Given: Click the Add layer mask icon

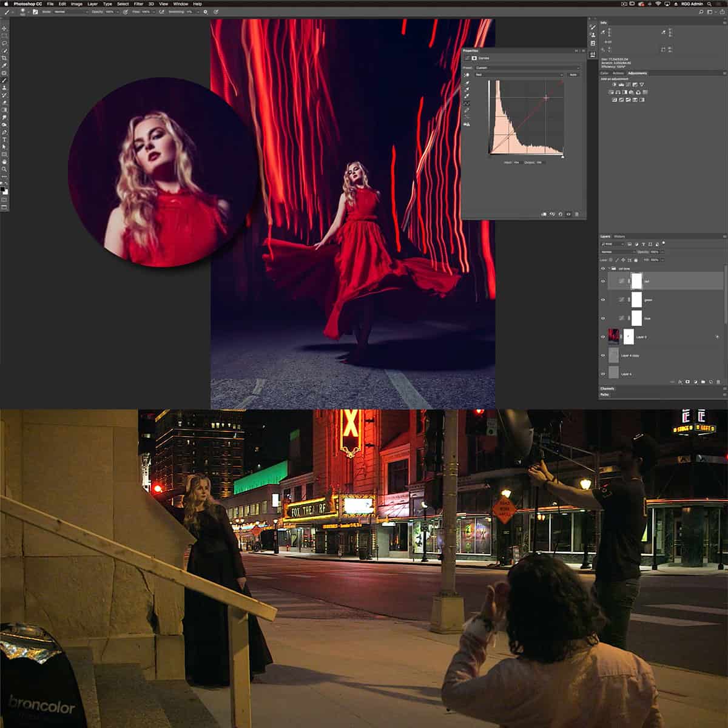Looking at the screenshot, I should point(687,381).
